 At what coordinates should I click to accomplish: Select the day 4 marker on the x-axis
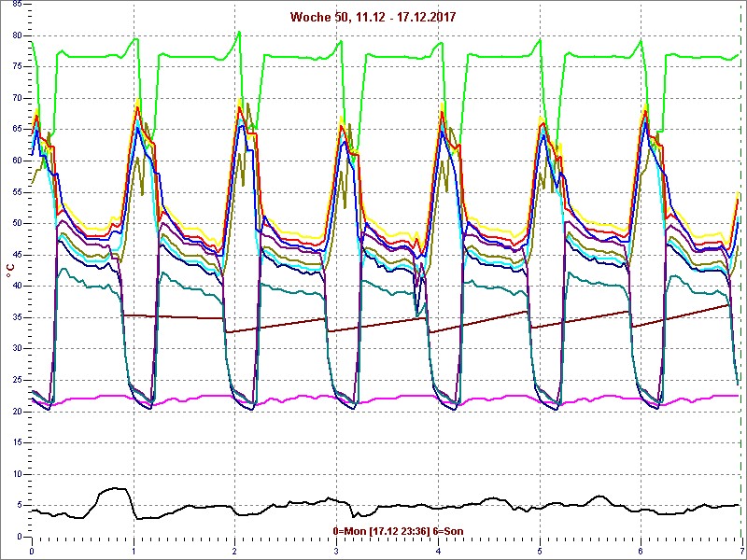pyautogui.click(x=438, y=552)
